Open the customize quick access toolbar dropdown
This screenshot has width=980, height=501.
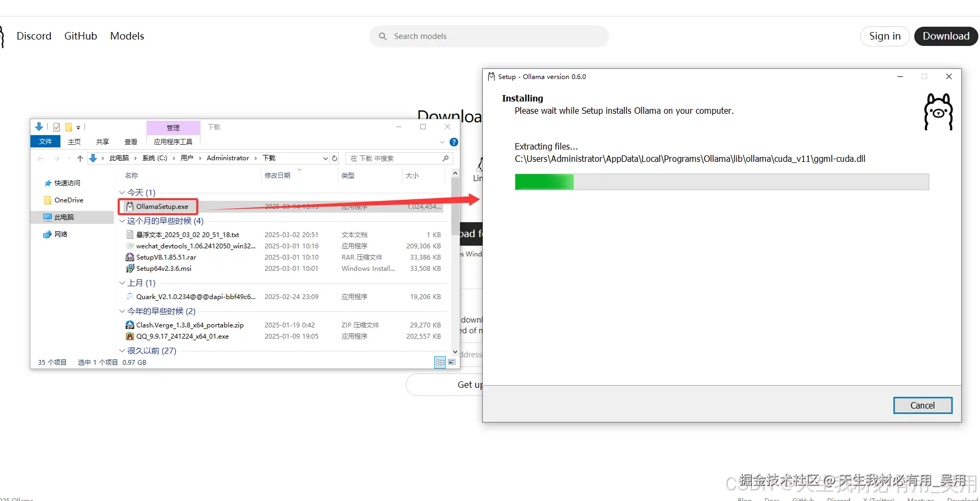pos(78,127)
